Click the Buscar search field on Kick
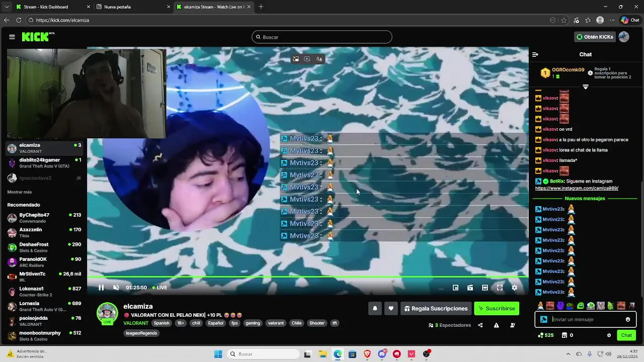 point(322,37)
